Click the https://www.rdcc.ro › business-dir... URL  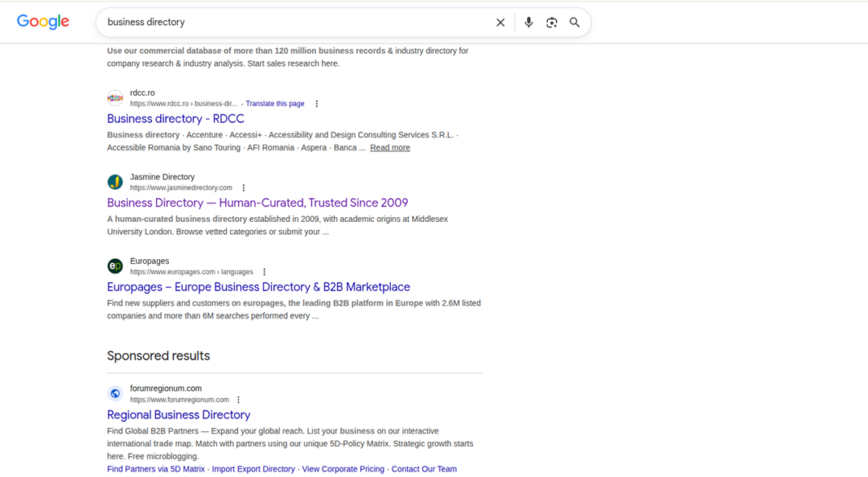click(183, 103)
